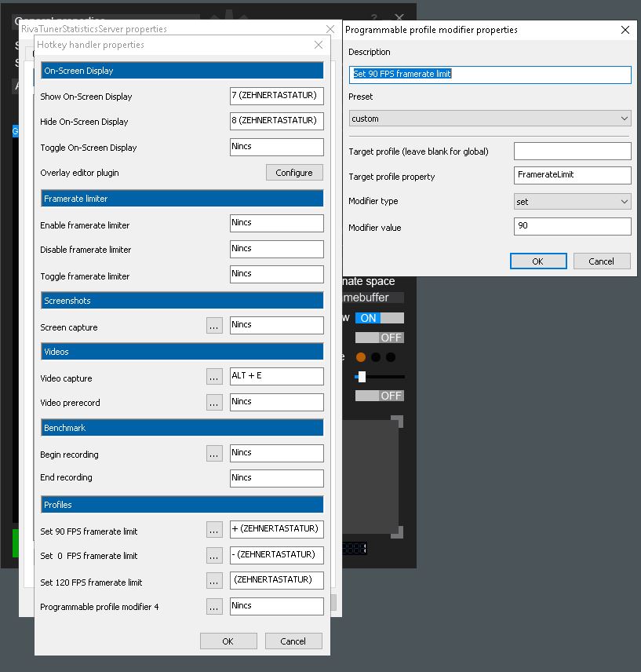The height and width of the screenshot is (672, 641).
Task: Click Cancel in Hotkey handler properties
Action: (x=293, y=641)
